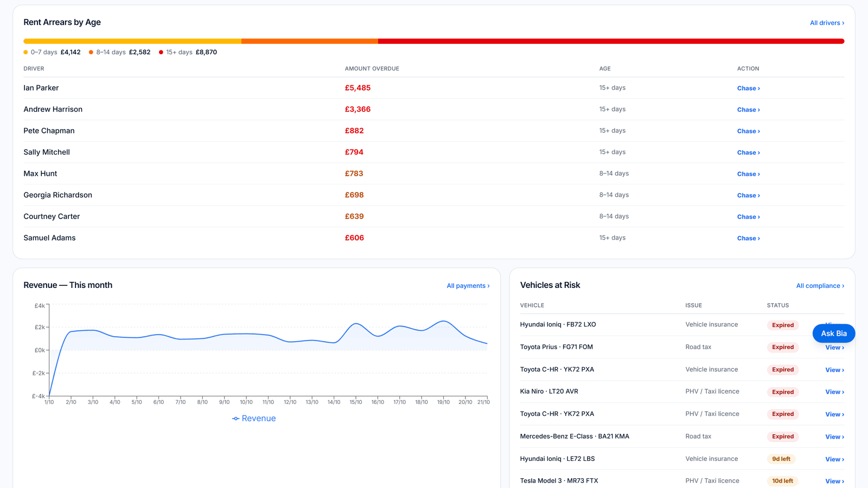Select driver name Samuel Adams
This screenshot has height=488, width=868.
click(x=49, y=238)
